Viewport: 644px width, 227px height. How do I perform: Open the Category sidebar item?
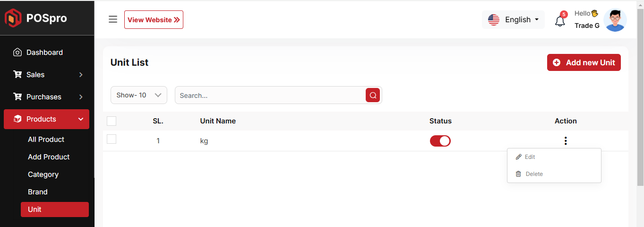pyautogui.click(x=43, y=175)
